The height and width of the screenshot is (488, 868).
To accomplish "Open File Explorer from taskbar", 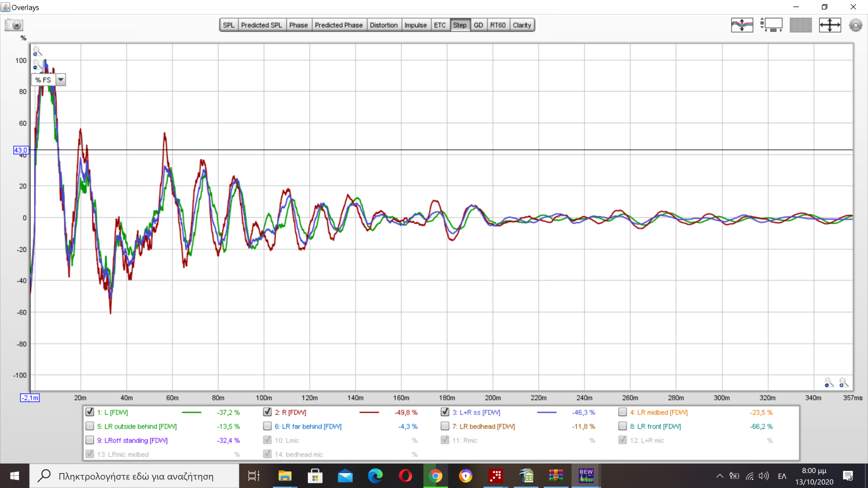I will 285,476.
